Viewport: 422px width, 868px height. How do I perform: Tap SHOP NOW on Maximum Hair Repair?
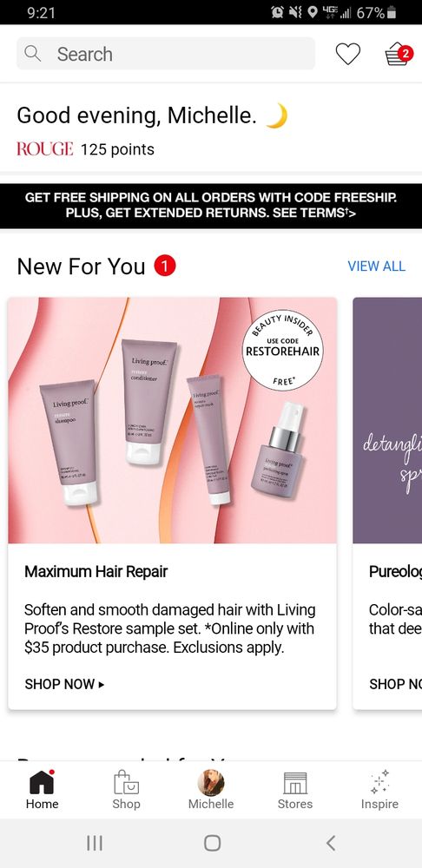click(64, 684)
